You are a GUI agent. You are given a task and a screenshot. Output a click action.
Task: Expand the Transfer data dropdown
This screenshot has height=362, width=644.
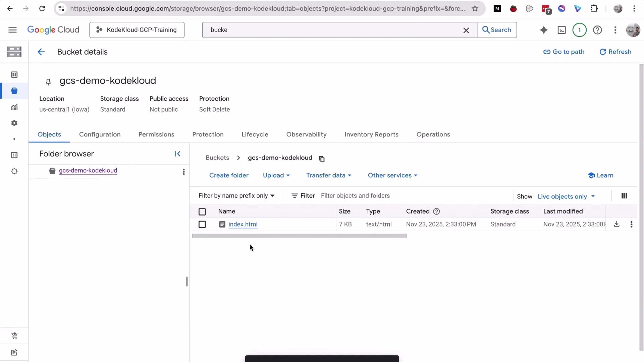coord(329,176)
